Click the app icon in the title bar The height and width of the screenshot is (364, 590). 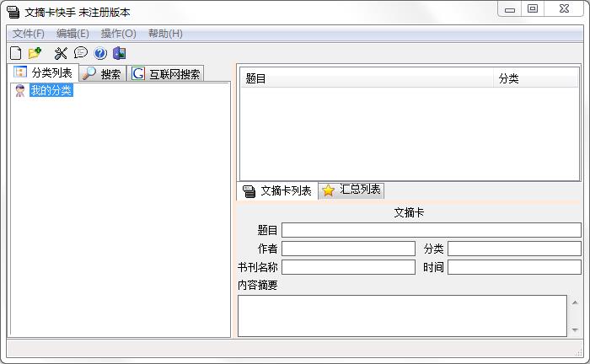coord(13,12)
